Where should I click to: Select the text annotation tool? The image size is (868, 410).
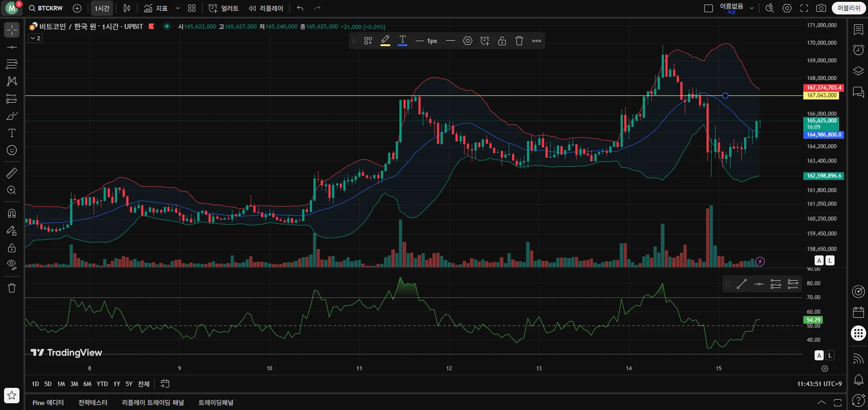point(12,133)
